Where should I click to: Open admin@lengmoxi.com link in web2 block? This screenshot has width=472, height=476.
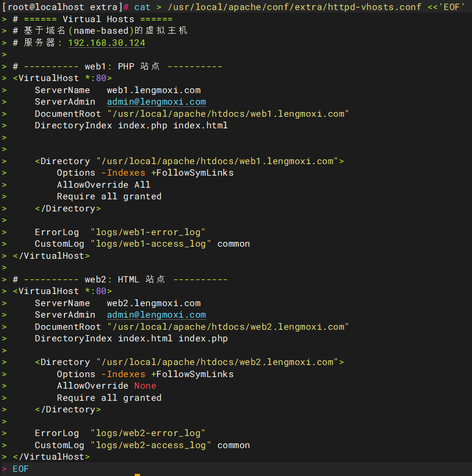pos(156,315)
